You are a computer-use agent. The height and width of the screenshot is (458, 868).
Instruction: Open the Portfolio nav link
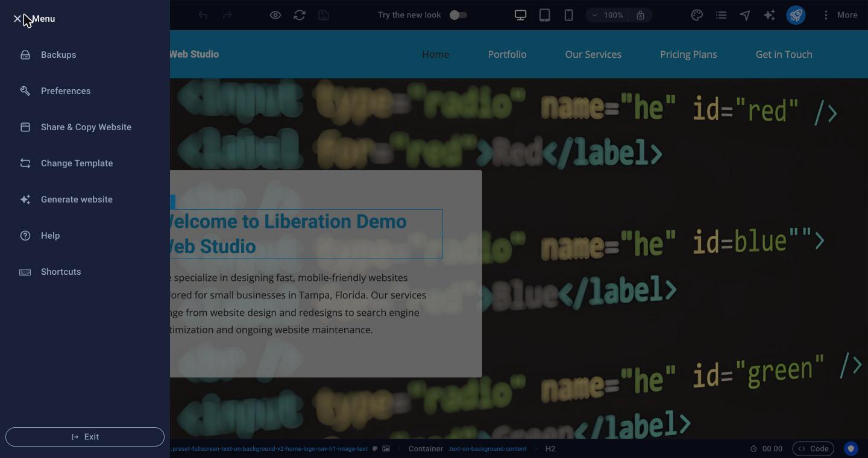(x=507, y=54)
